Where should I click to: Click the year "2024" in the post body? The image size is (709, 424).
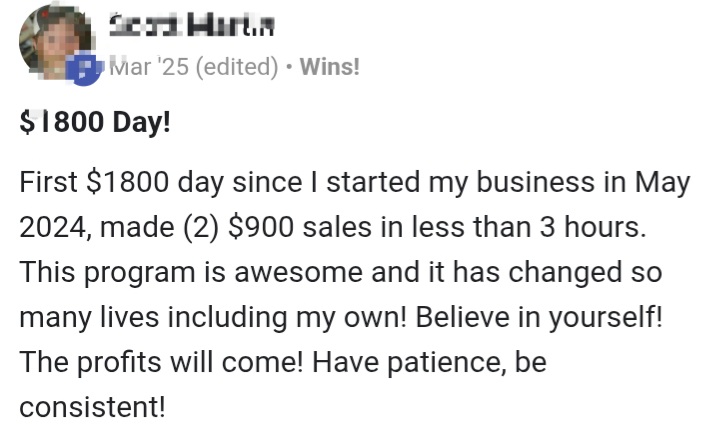click(x=52, y=227)
